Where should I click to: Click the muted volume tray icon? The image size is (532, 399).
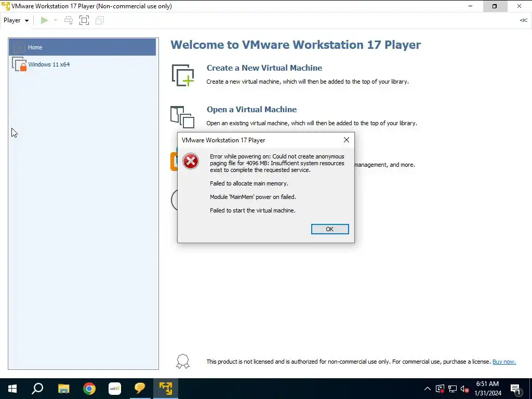pyautogui.click(x=464, y=389)
